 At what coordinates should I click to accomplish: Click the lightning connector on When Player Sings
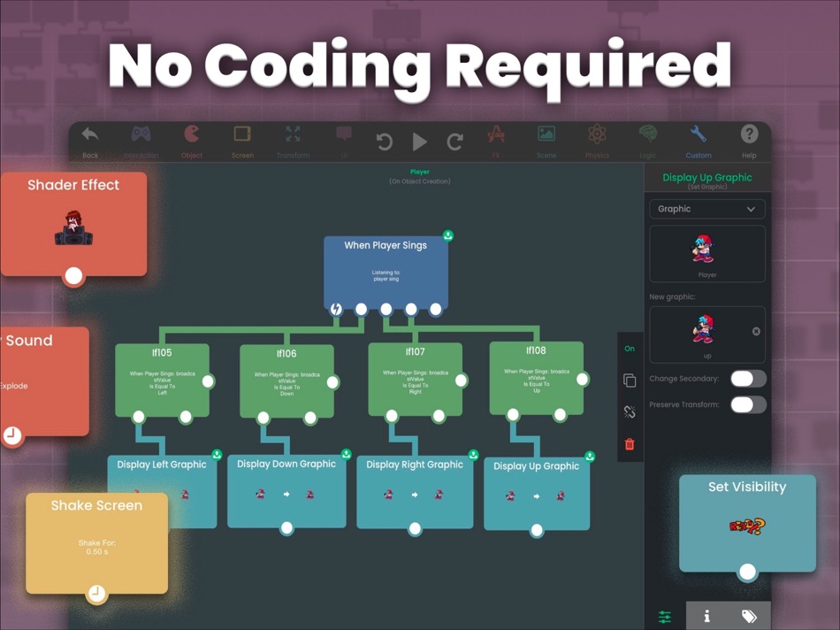336,310
